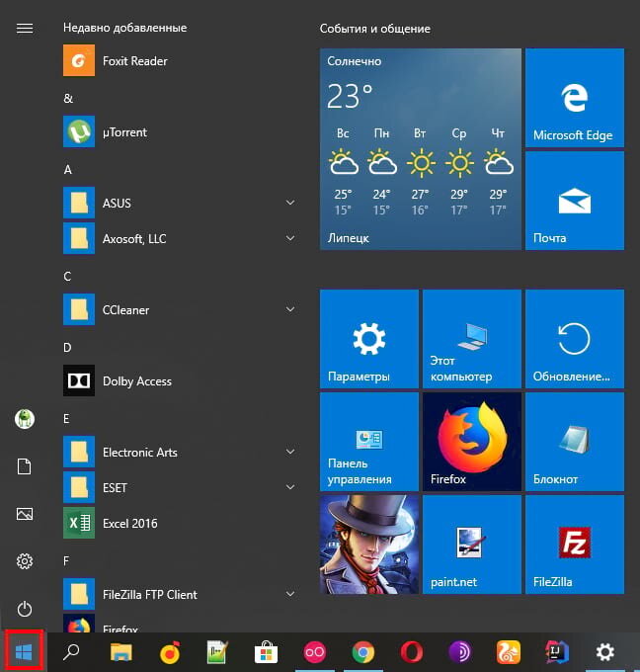
Task: Launch Firefox from its tile
Action: click(472, 442)
